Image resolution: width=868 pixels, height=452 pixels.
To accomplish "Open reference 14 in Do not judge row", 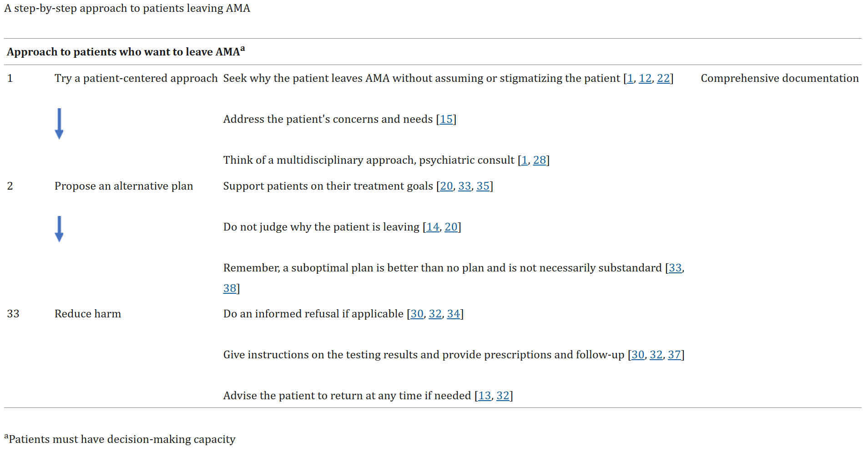I will pyautogui.click(x=433, y=227).
